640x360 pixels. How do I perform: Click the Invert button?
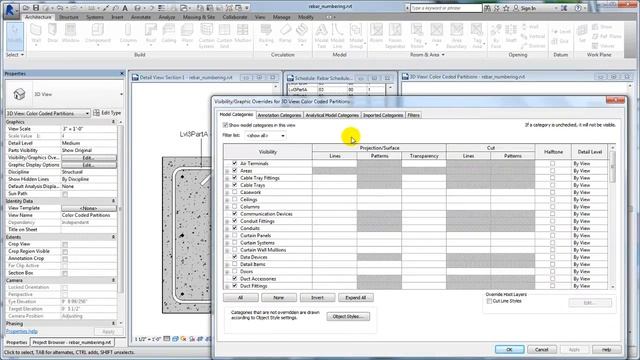tap(317, 298)
